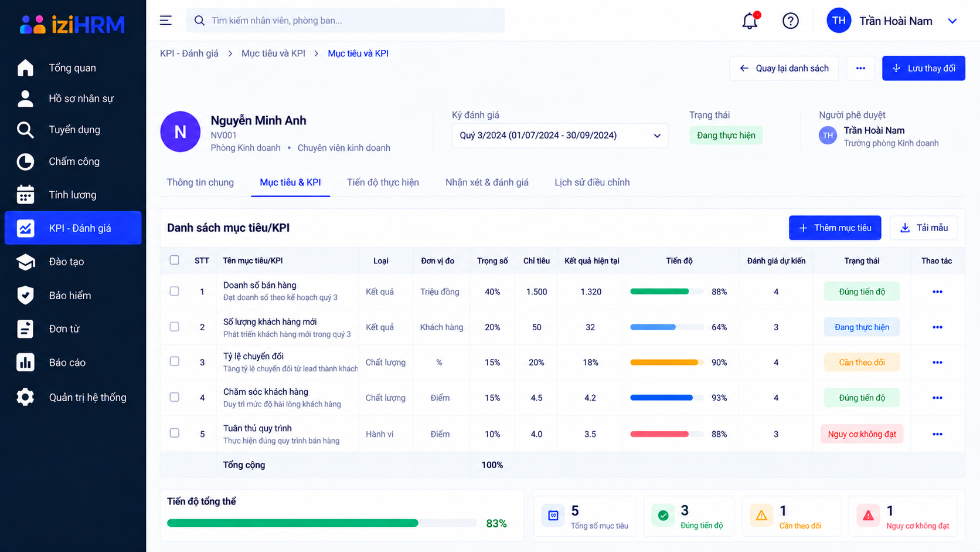The image size is (980, 552).
Task: Open the more options ellipsis beside Lưu thay đổi
Action: pos(860,68)
